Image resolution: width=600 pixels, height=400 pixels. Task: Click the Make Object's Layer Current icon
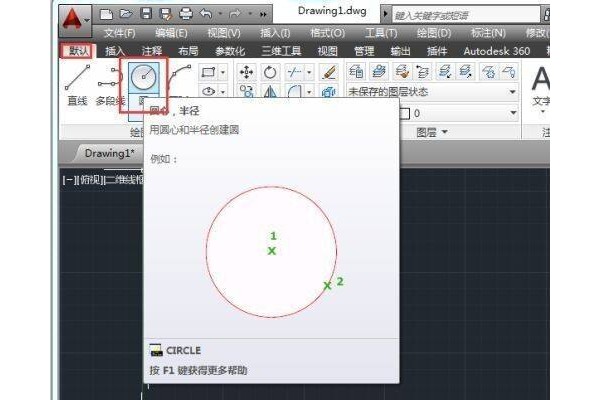point(378,72)
